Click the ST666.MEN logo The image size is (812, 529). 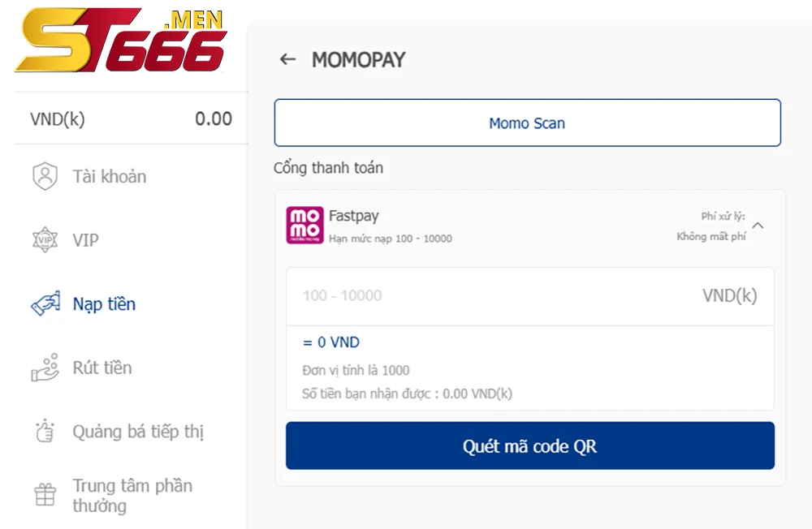122,41
